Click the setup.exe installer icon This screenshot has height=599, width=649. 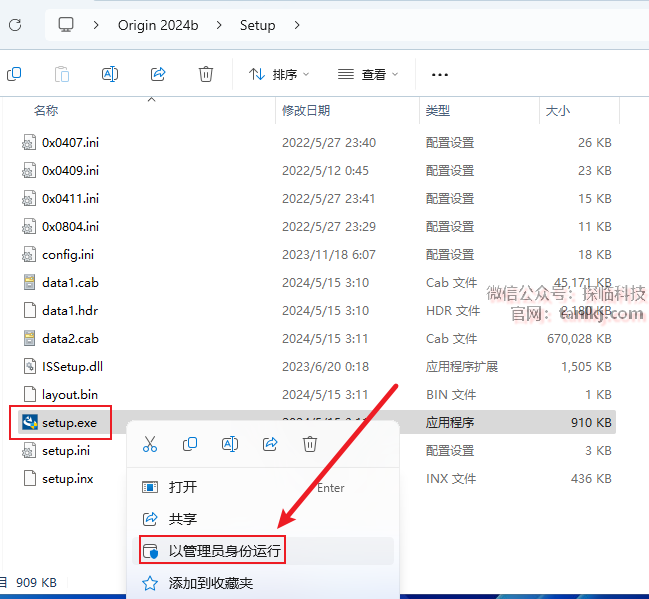click(30, 423)
